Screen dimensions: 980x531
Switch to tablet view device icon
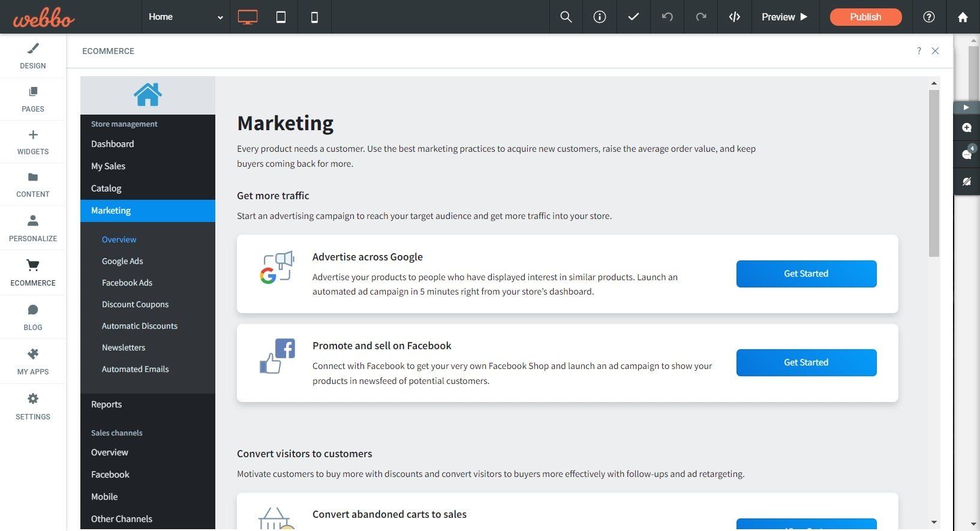coord(281,17)
